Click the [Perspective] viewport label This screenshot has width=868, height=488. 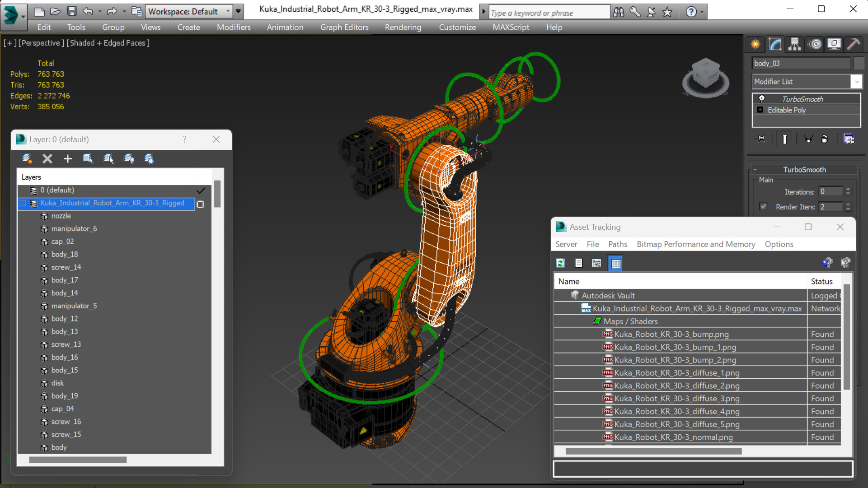(41, 43)
